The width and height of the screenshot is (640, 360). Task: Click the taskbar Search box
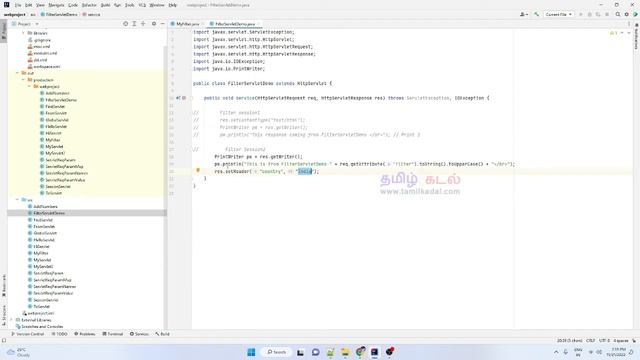[x=276, y=352]
